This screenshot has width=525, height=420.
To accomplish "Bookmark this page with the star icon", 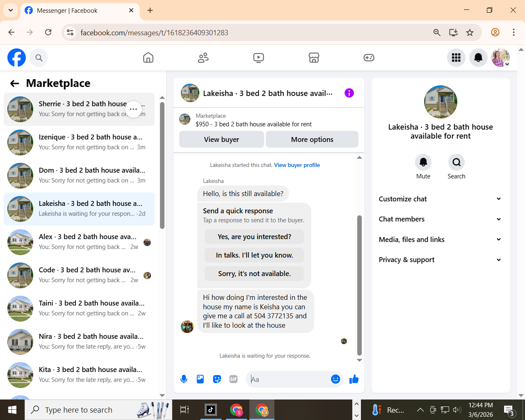I will [470, 32].
